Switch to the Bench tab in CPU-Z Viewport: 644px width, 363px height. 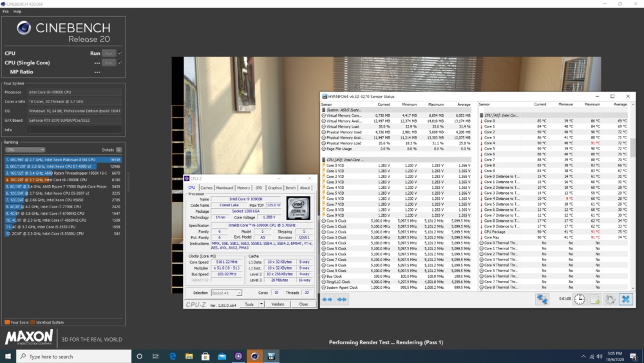[x=291, y=188]
